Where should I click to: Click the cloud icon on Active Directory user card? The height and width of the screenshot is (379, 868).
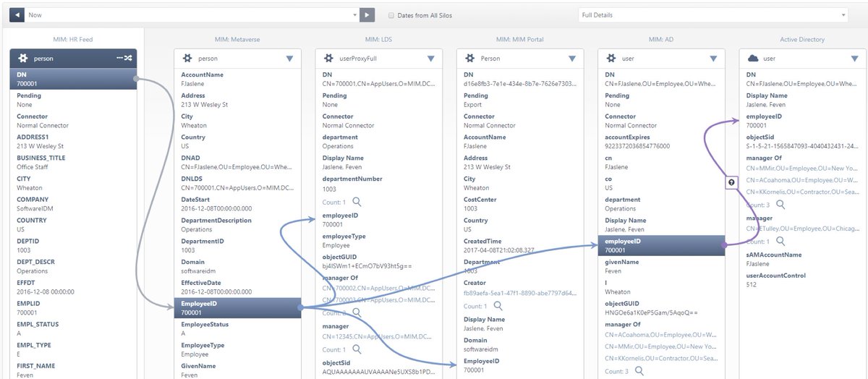pos(753,58)
